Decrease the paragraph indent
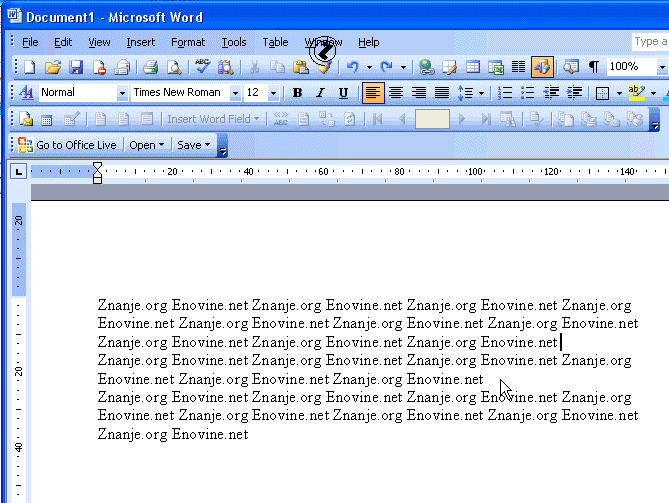Viewport: 669px width, 503px height. (551, 93)
